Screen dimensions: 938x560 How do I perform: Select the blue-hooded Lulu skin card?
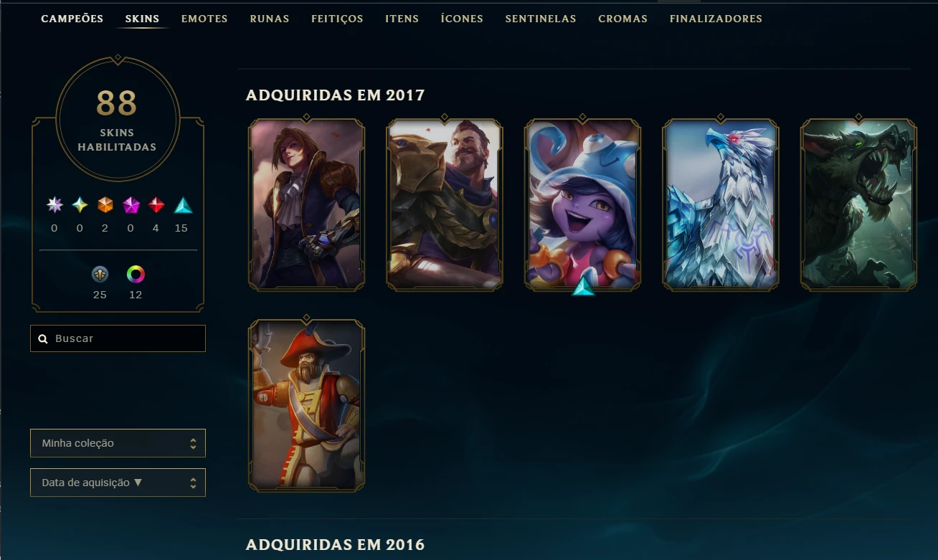pyautogui.click(x=582, y=205)
